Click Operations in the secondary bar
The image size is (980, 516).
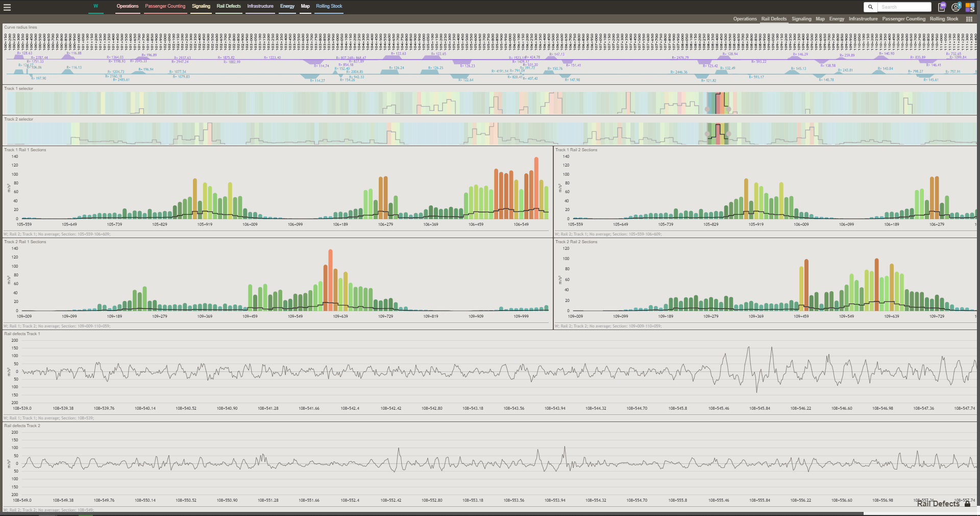(x=745, y=19)
